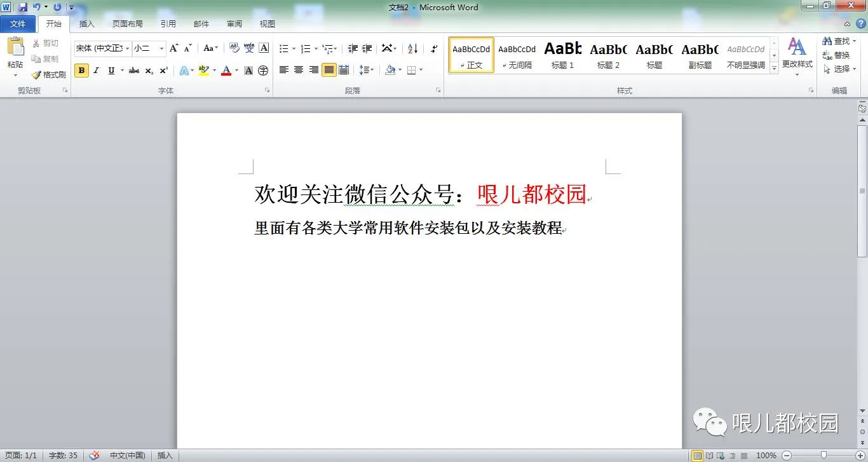Apply subscript formatting
This screenshot has width=868, height=462.
point(149,71)
